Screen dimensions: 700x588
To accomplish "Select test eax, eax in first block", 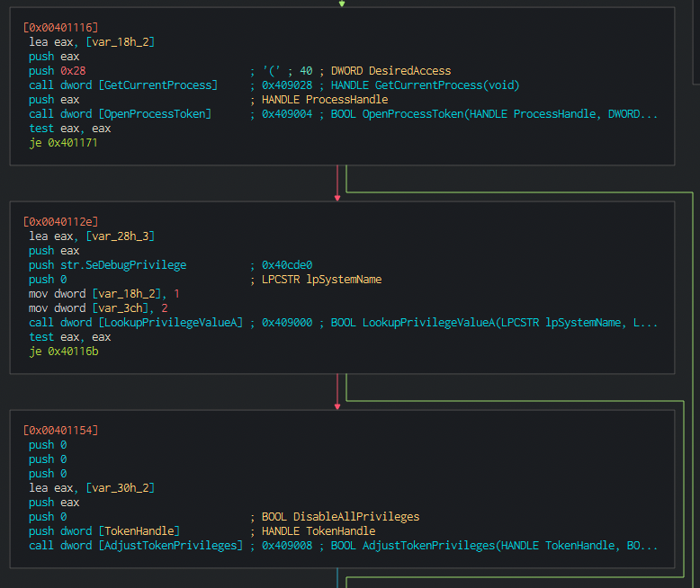I will point(69,129).
